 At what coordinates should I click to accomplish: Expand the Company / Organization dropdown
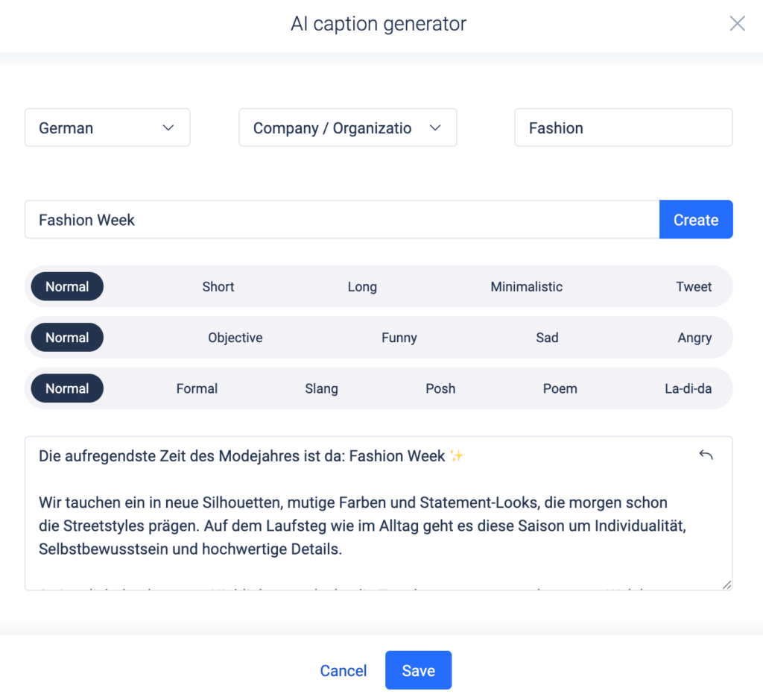pyautogui.click(x=347, y=128)
